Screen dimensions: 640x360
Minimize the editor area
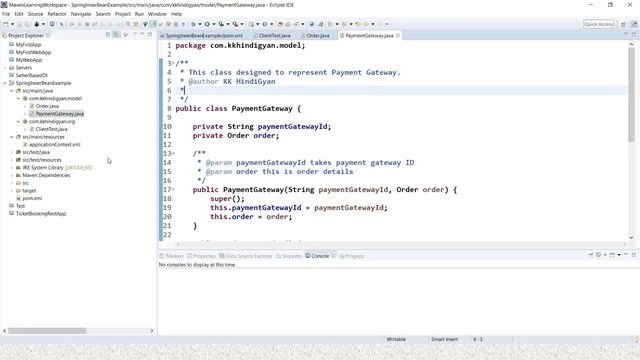[626, 34]
